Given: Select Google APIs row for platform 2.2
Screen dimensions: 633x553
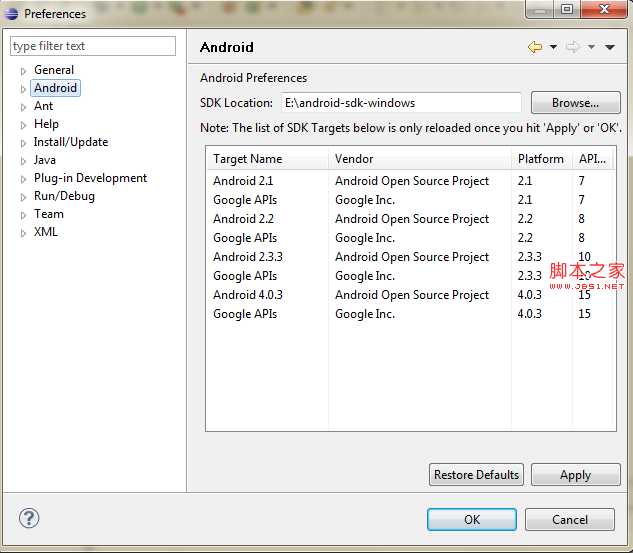Looking at the screenshot, I should point(411,238).
